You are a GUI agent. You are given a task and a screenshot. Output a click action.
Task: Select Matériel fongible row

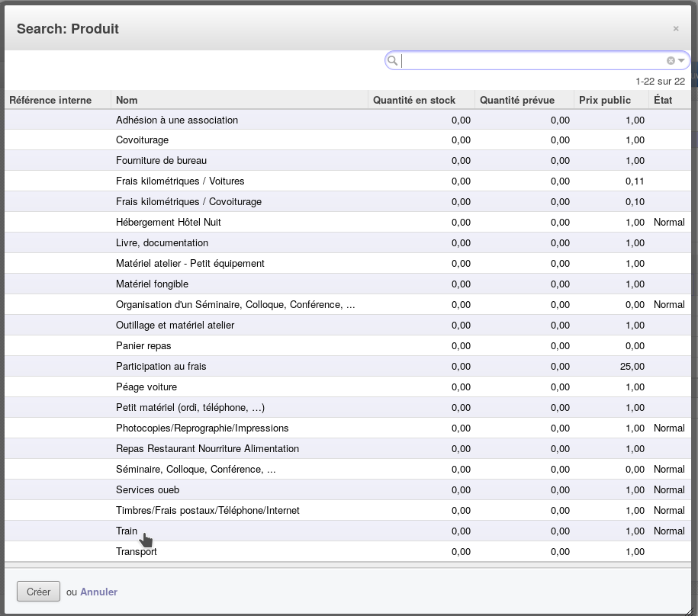tap(348, 284)
